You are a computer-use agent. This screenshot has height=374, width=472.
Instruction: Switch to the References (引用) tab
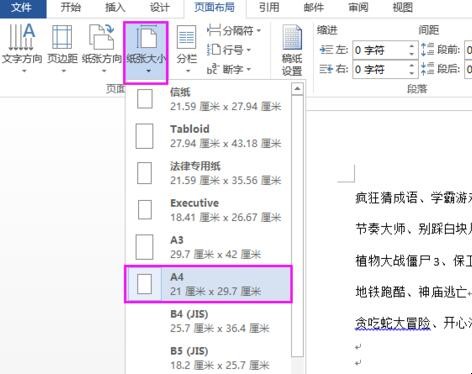tap(269, 8)
